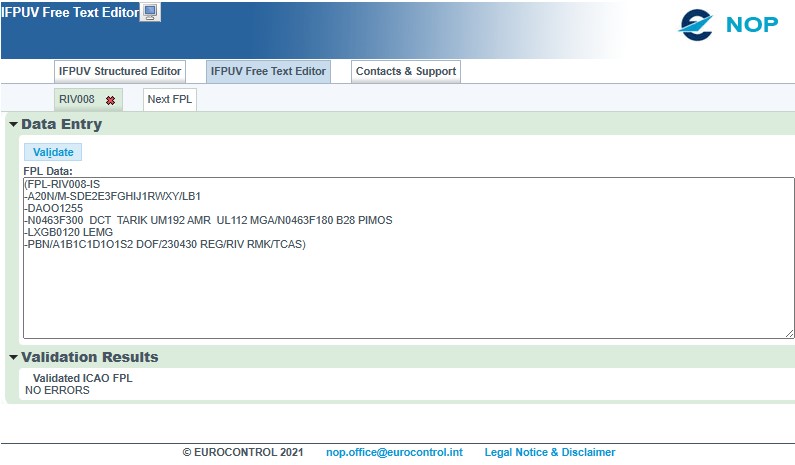Click the line '-DAOO1255'
Screen dimensions: 795x465
tap(54, 208)
